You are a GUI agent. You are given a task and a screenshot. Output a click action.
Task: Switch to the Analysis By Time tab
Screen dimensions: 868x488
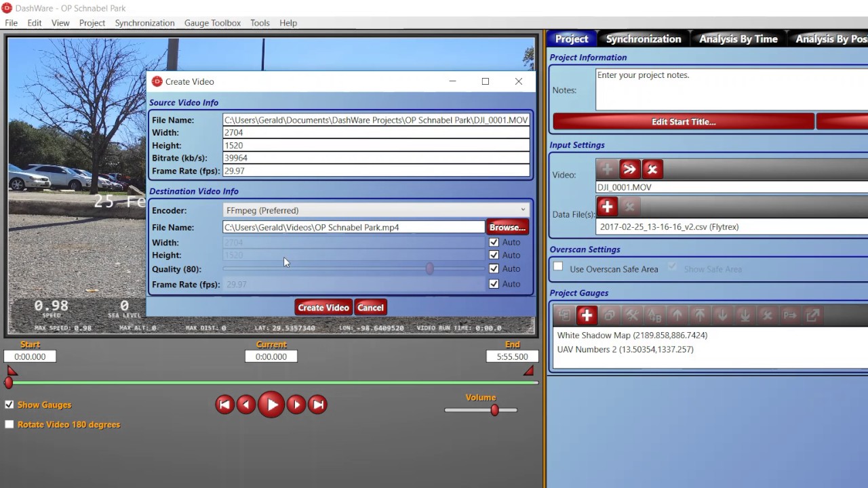738,39
